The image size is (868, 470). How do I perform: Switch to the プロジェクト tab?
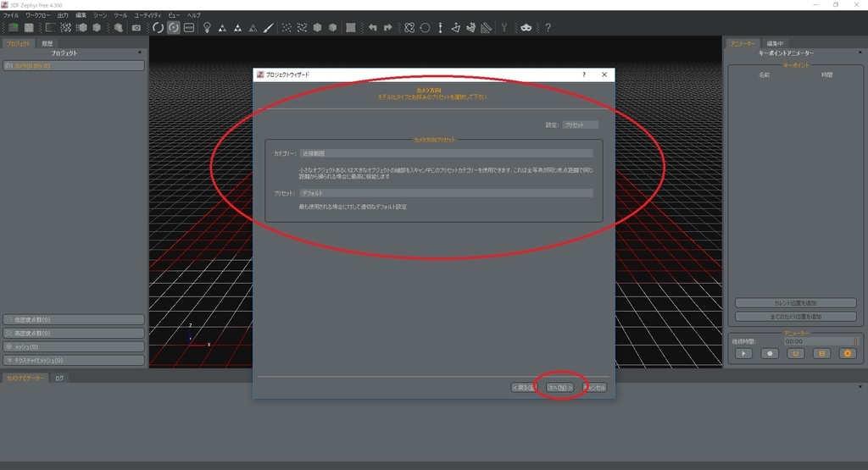tap(19, 43)
